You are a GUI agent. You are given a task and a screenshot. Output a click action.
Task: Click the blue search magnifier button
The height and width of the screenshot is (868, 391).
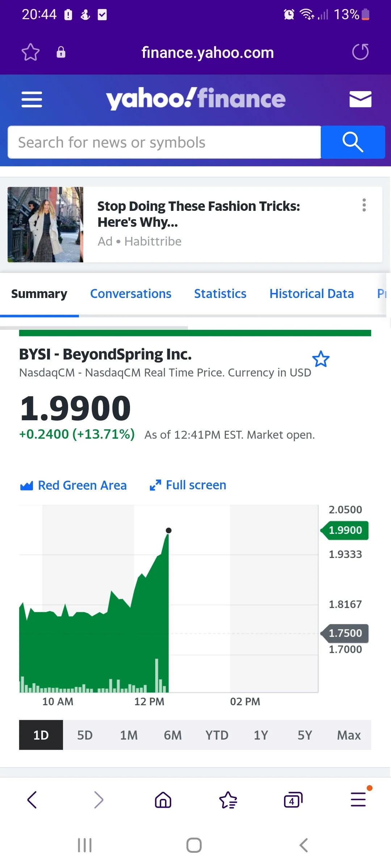tap(353, 142)
